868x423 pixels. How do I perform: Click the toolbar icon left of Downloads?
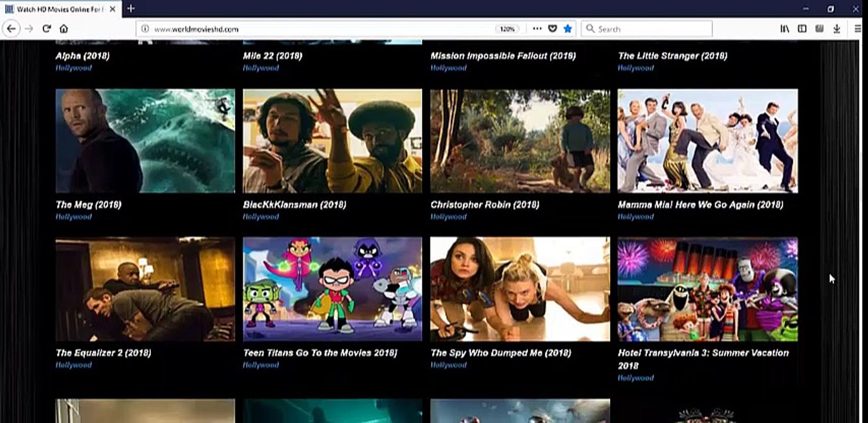(x=819, y=29)
